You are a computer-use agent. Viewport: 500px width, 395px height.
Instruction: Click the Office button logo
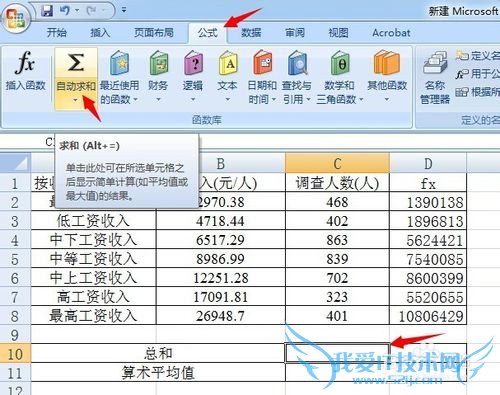point(16,19)
